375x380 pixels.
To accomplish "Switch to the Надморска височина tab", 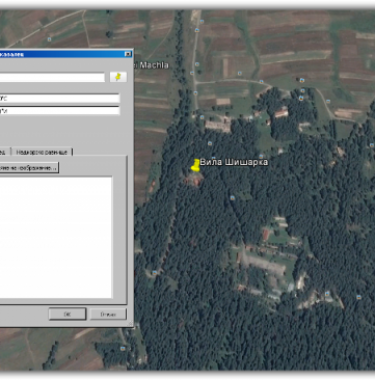I will 42,152.
